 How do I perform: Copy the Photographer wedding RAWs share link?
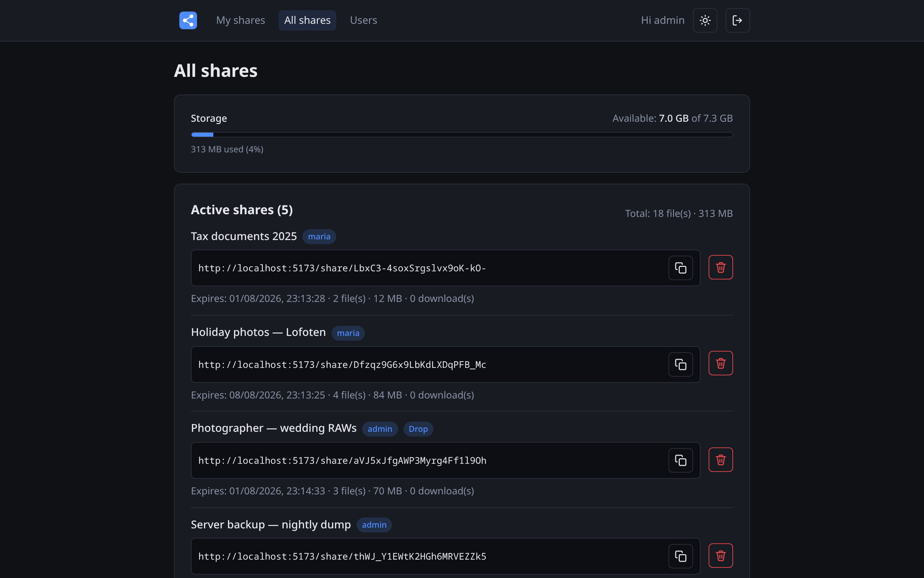(x=680, y=460)
